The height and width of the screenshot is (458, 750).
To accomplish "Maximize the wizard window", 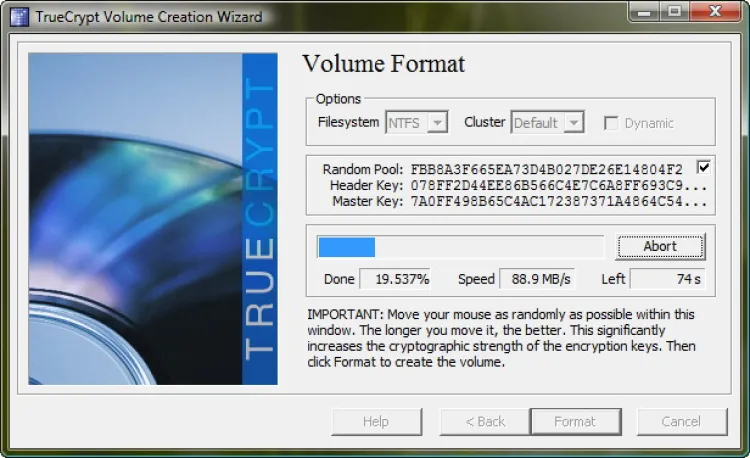I will pos(674,12).
